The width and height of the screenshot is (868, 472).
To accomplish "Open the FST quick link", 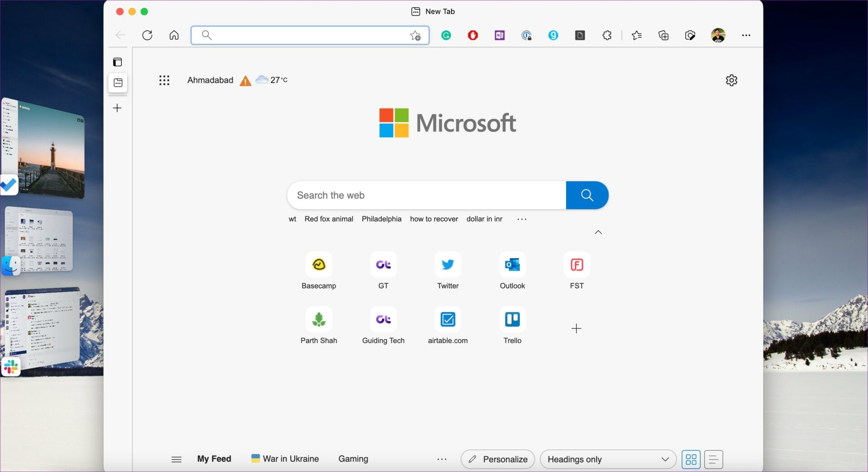I will [577, 271].
